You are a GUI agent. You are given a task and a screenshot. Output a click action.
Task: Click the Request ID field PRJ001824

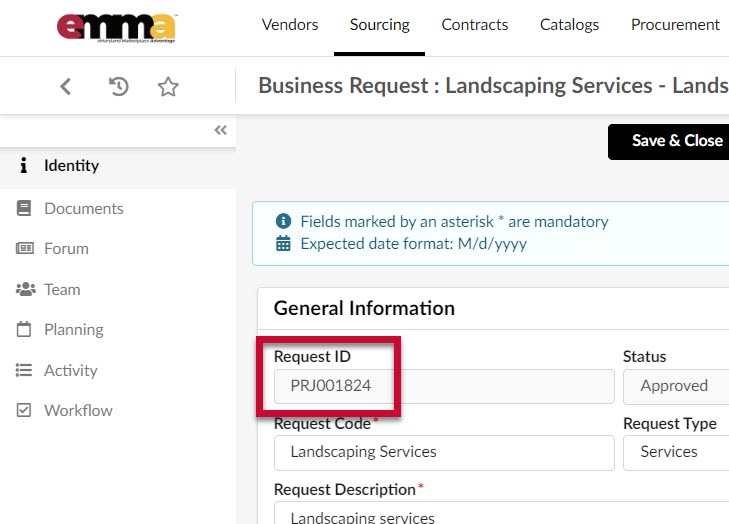[444, 386]
